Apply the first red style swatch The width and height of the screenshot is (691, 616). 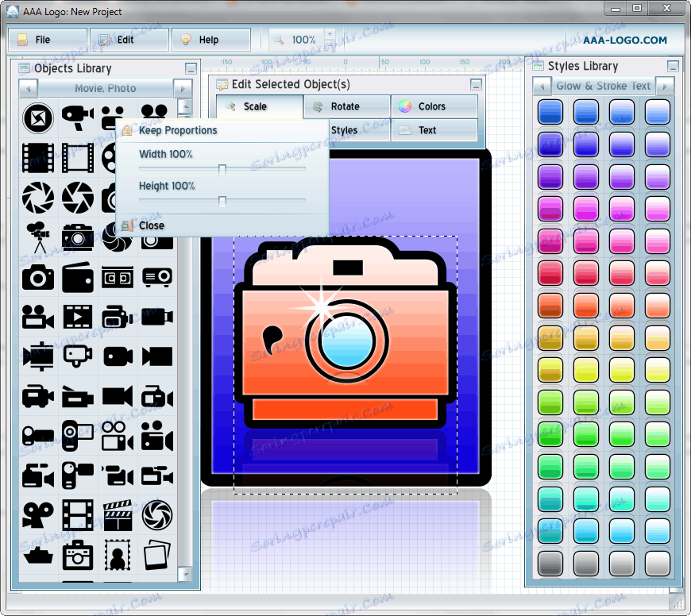tap(550, 273)
